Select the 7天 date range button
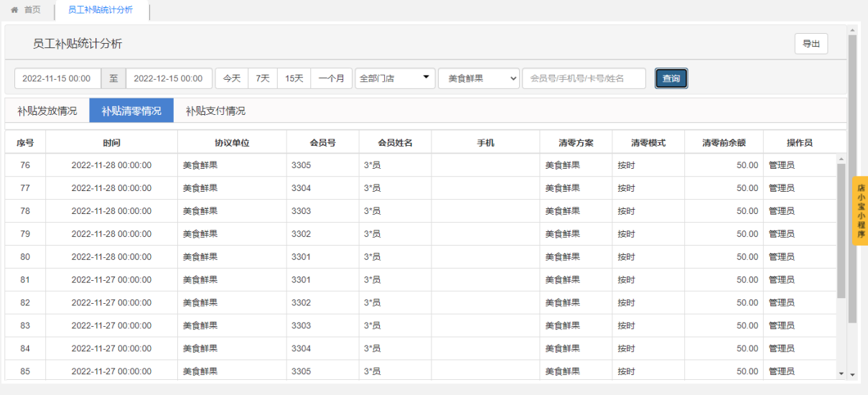Viewport: 868px width, 395px height. tap(263, 78)
